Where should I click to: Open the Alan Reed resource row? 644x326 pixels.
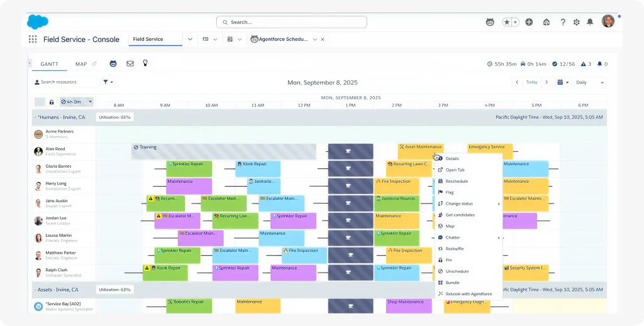tap(64, 151)
